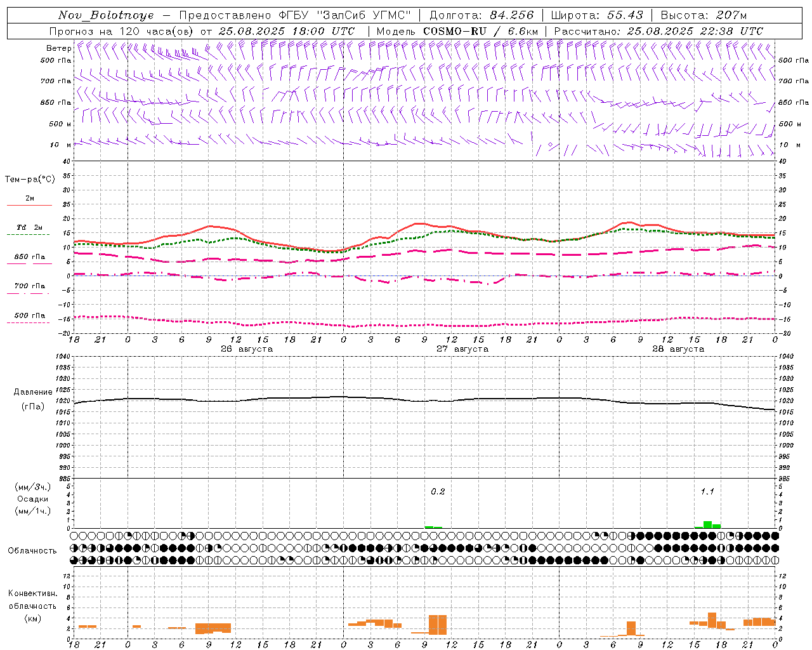Click the Рассчитано: 25.08.2025 22:38 UTC timestamp

coord(658,31)
